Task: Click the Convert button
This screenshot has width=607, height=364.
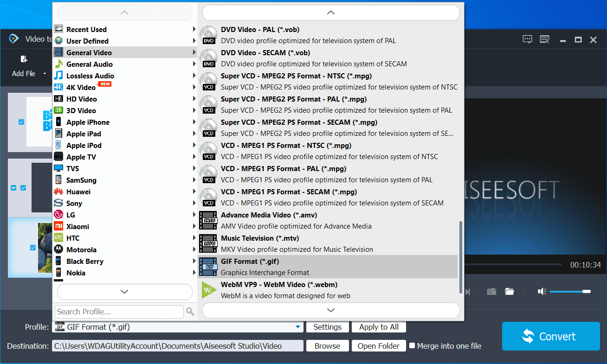Action: tap(551, 336)
